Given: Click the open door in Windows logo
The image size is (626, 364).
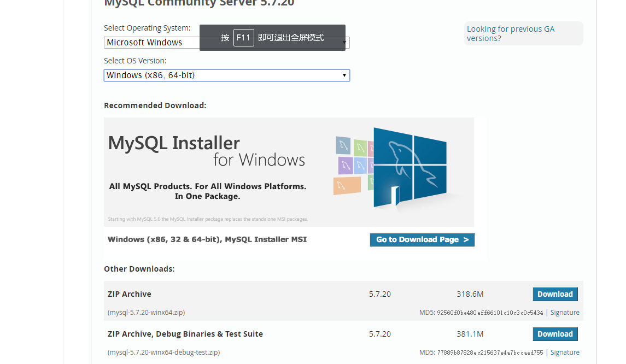Looking at the screenshot, I should coord(395,196).
